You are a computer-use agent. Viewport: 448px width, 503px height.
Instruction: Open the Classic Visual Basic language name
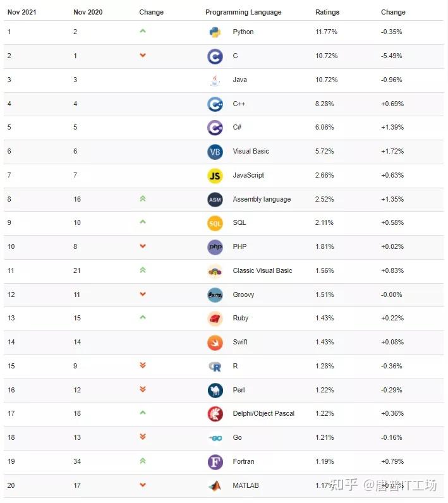(262, 270)
